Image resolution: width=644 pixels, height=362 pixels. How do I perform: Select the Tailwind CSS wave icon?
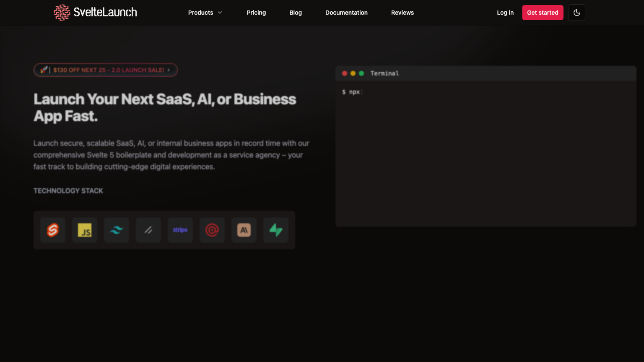pyautogui.click(x=117, y=230)
